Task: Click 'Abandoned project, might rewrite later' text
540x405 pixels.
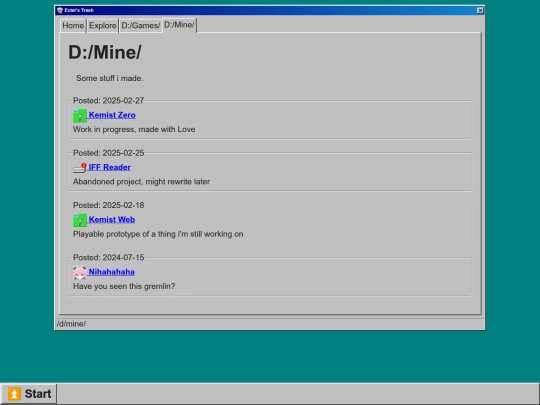Action: coord(141,182)
